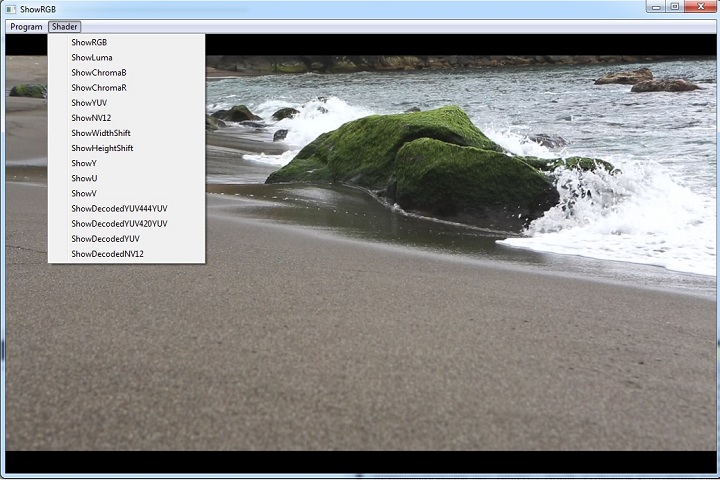720x480 pixels.
Task: Open the Program menu
Action: (x=26, y=27)
